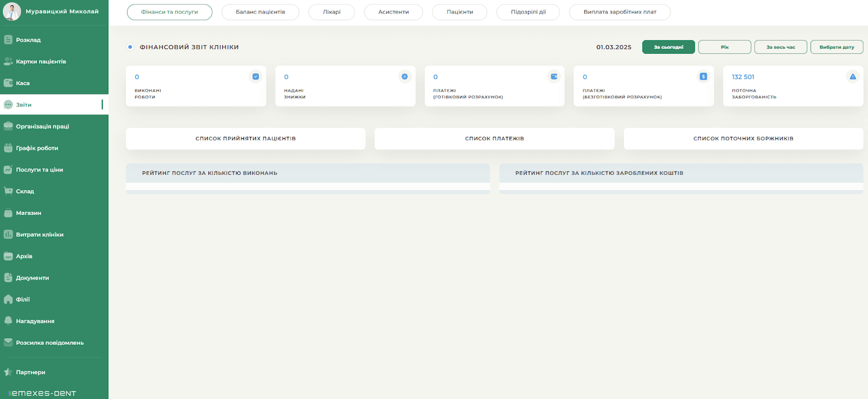This screenshot has width=868, height=399.
Task: Open the Вибрати дату date picker
Action: coord(836,47)
